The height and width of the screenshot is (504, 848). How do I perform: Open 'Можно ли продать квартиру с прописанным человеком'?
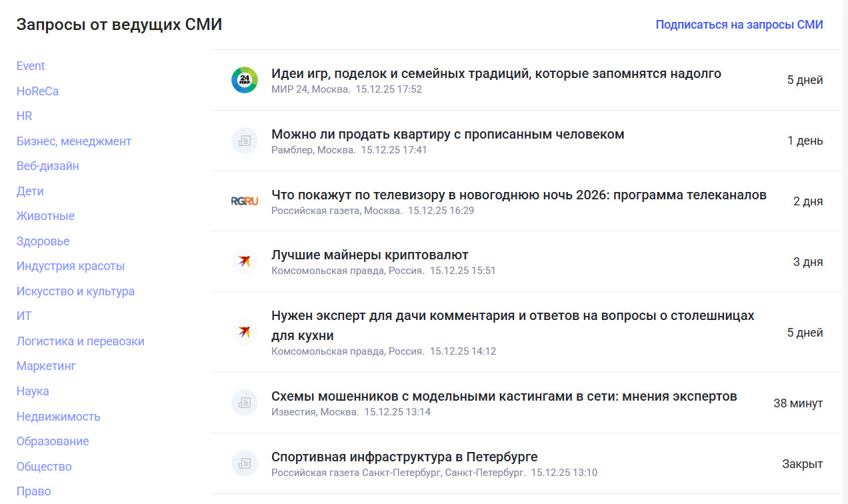[448, 134]
